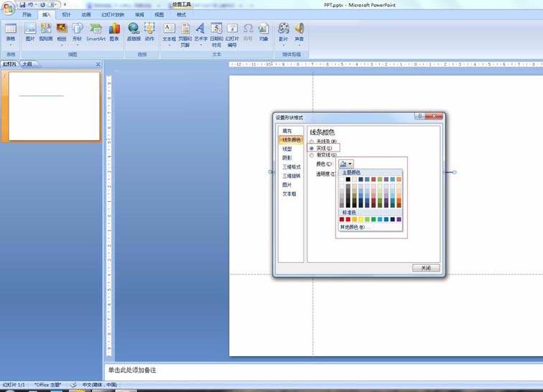Open Header and Footer (页眉和页脚)
The height and width of the screenshot is (392, 543).
pos(185,34)
